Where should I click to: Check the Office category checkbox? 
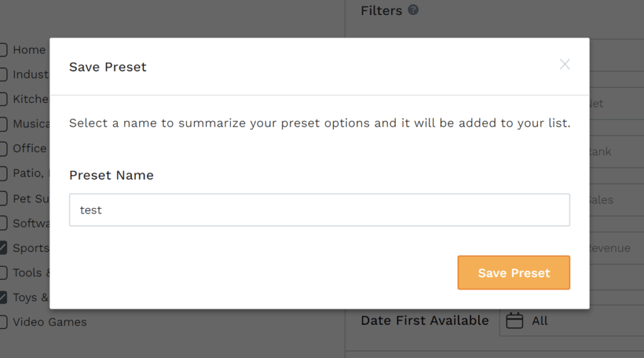click(3, 148)
